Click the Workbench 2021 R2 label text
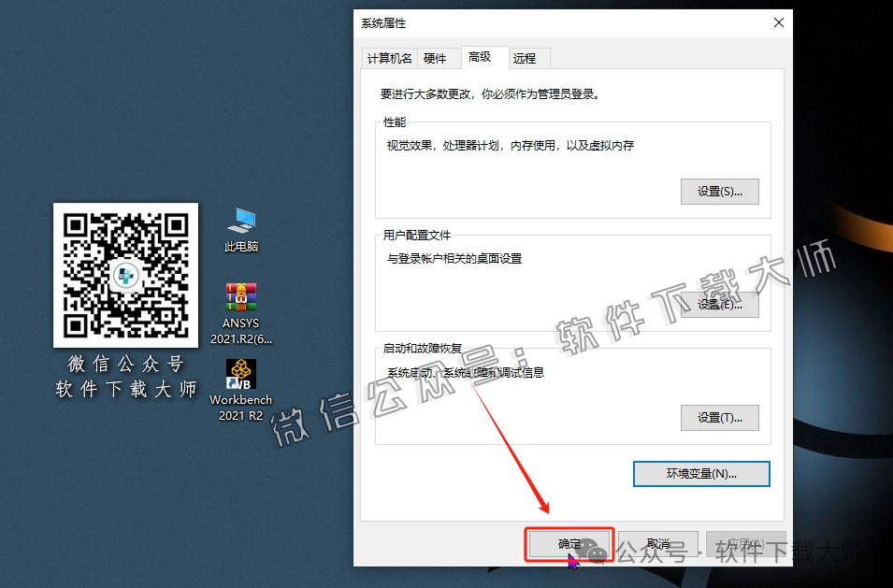 240,404
